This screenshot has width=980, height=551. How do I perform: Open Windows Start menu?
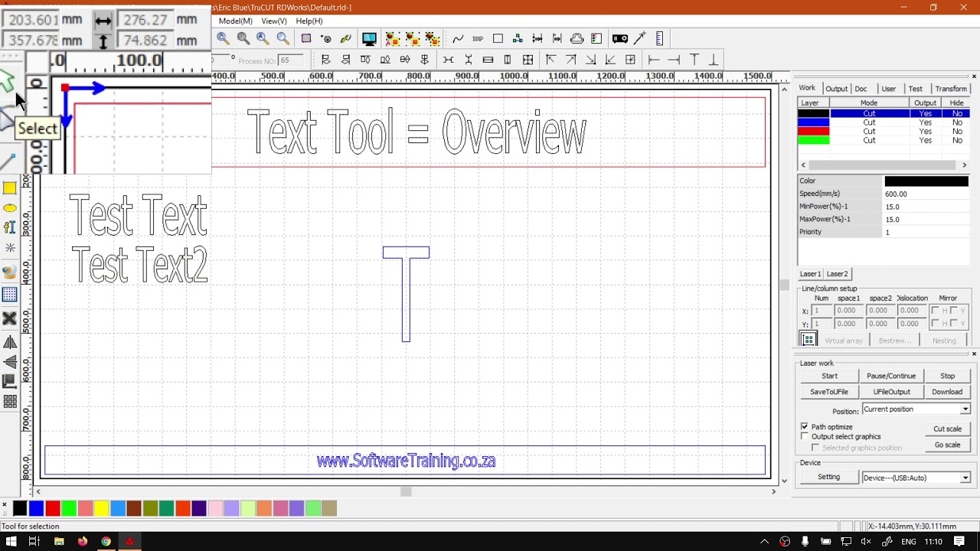click(11, 541)
